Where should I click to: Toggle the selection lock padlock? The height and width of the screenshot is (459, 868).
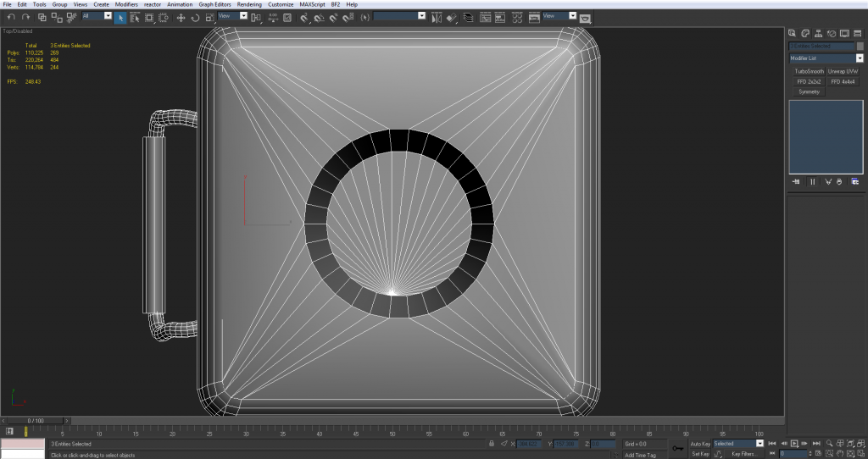click(x=492, y=443)
